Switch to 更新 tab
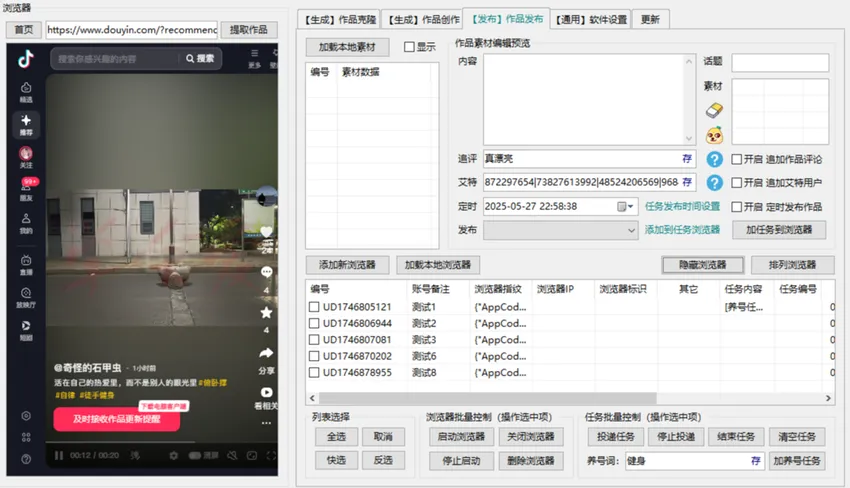 tap(650, 20)
